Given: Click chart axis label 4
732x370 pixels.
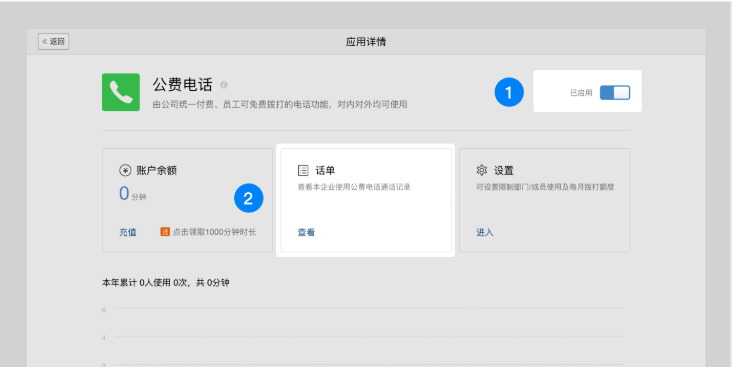Looking at the screenshot, I should [x=104, y=337].
